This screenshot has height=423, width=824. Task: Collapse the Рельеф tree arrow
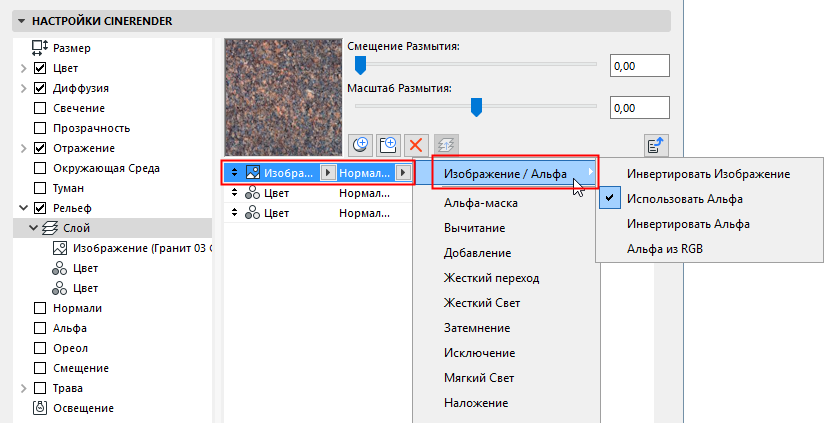pyautogui.click(x=23, y=208)
